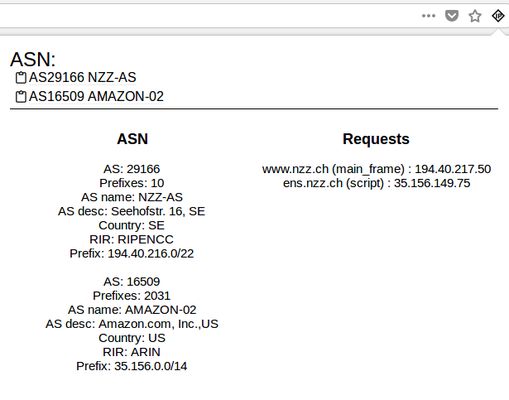Click AS desc: Amazon.com, Inc.,US line
Screen dimensions: 509x400
point(132,324)
